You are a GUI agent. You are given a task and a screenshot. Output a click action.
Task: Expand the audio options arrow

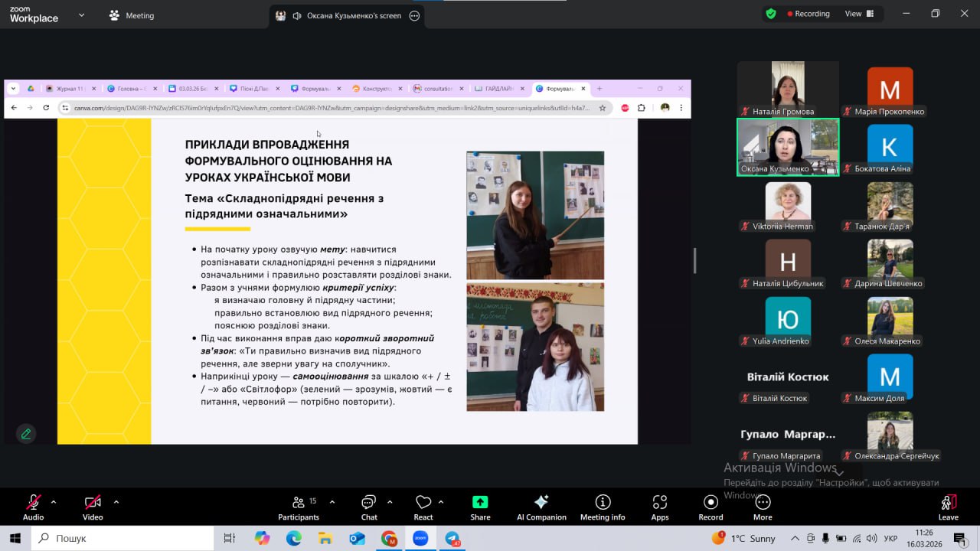coord(54,502)
